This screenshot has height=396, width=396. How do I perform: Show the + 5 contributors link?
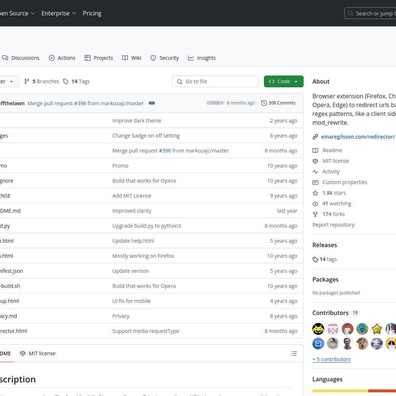(x=331, y=359)
